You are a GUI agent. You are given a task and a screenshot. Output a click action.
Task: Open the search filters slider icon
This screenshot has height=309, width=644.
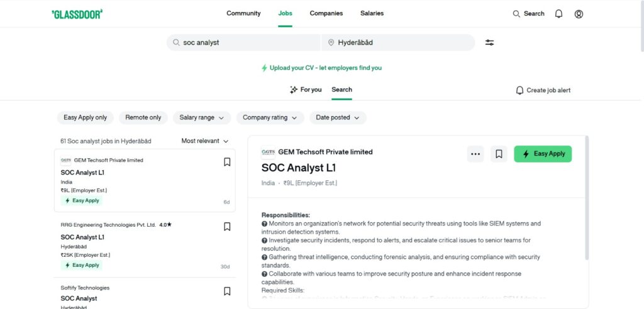(x=489, y=43)
